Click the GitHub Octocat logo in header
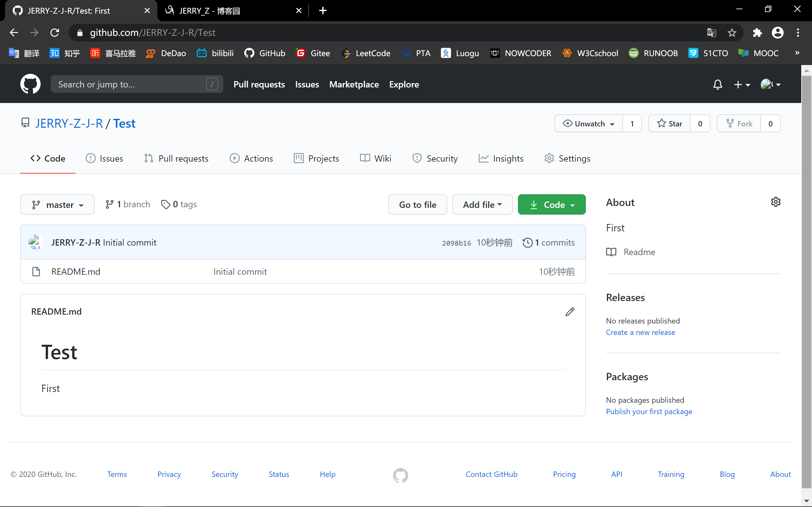Image resolution: width=812 pixels, height=507 pixels. 30,84
